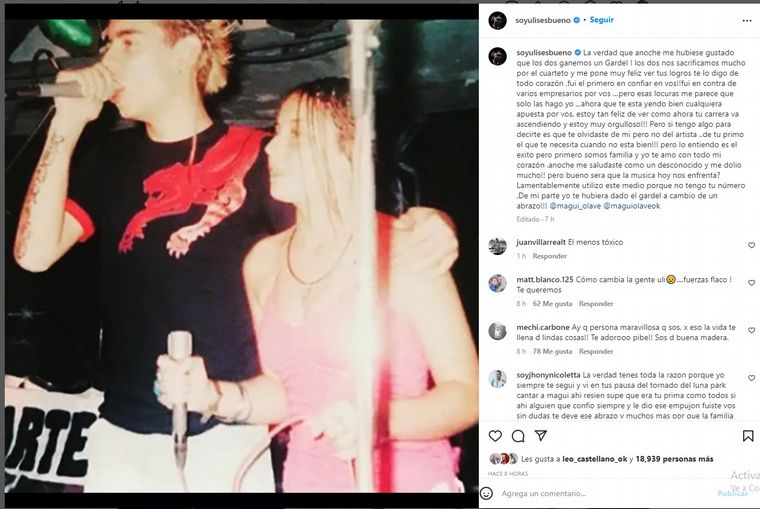
Task: Click the add comment text field
Action: click(606, 493)
